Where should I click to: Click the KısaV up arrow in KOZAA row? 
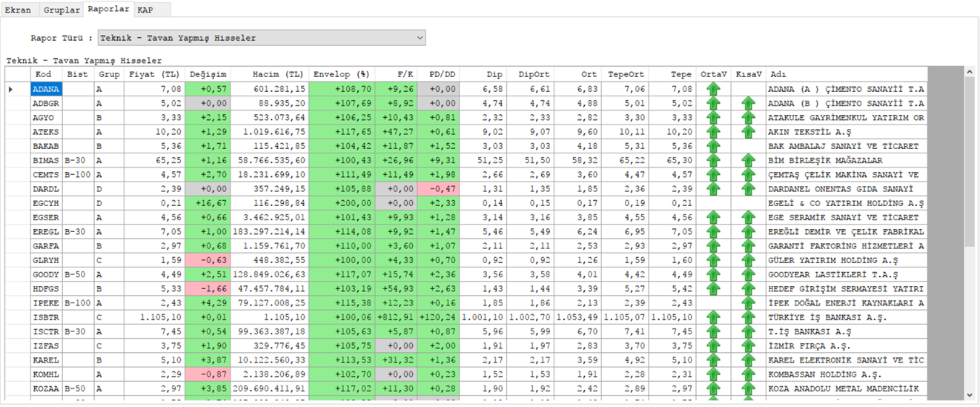click(x=748, y=388)
